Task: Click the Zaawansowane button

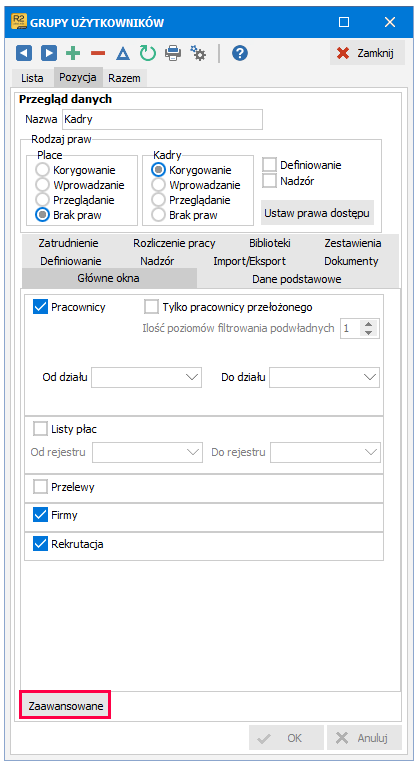Action: coord(65,705)
